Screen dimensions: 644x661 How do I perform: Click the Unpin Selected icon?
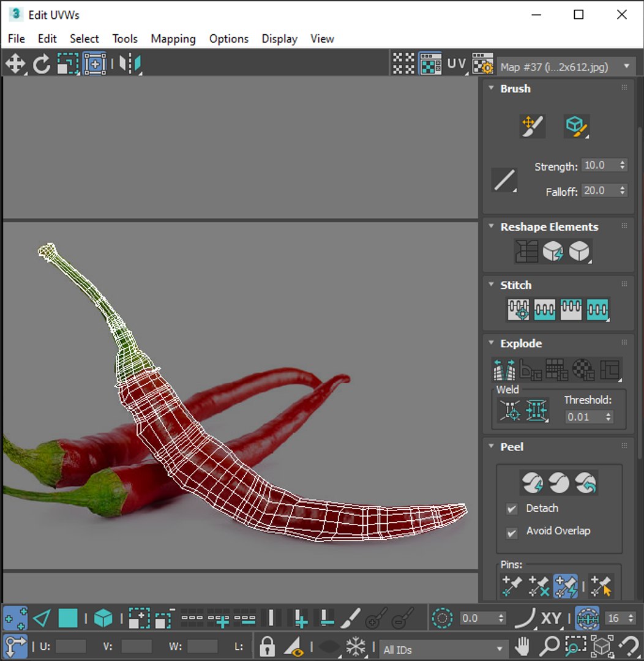[539, 586]
